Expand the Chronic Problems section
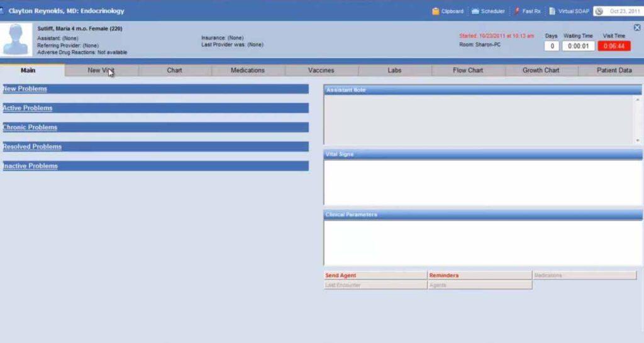This screenshot has height=343, width=644. pos(156,127)
